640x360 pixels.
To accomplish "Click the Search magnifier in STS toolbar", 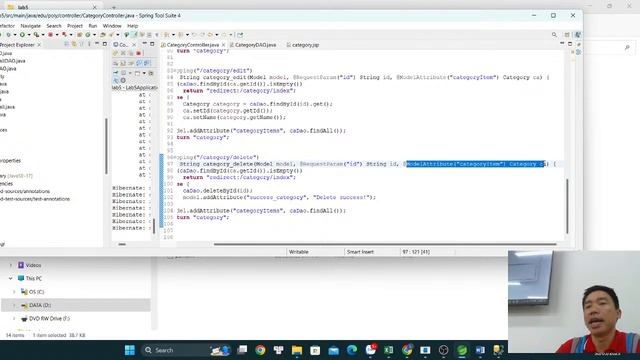I will tap(554, 35).
